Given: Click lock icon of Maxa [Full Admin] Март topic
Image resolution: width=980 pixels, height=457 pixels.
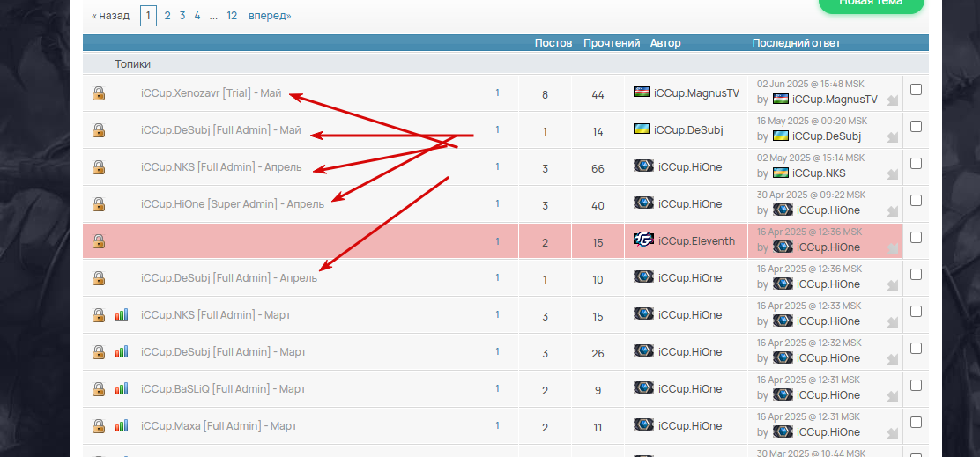Looking at the screenshot, I should coord(99,426).
